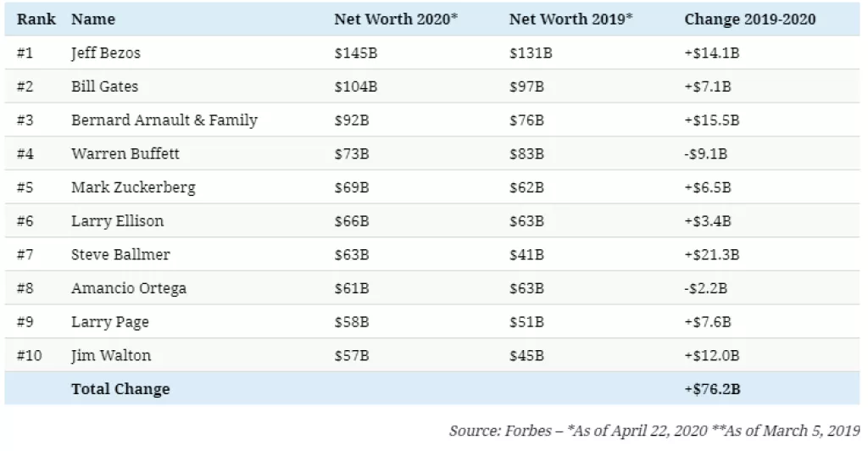Click the Forbes source footnote text
The image size is (868, 451).
(654, 431)
